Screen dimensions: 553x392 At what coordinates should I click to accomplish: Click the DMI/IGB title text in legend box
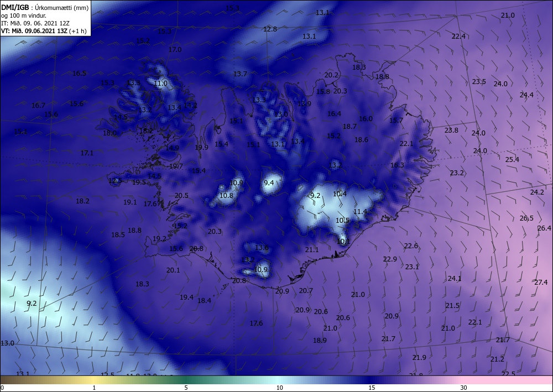tap(15, 8)
